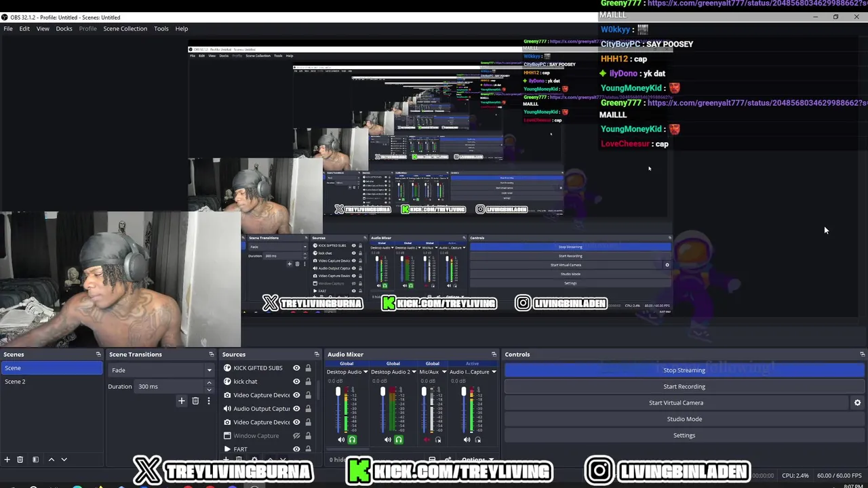868x488 pixels.
Task: Open transition properties three-dot menu
Action: point(208,401)
